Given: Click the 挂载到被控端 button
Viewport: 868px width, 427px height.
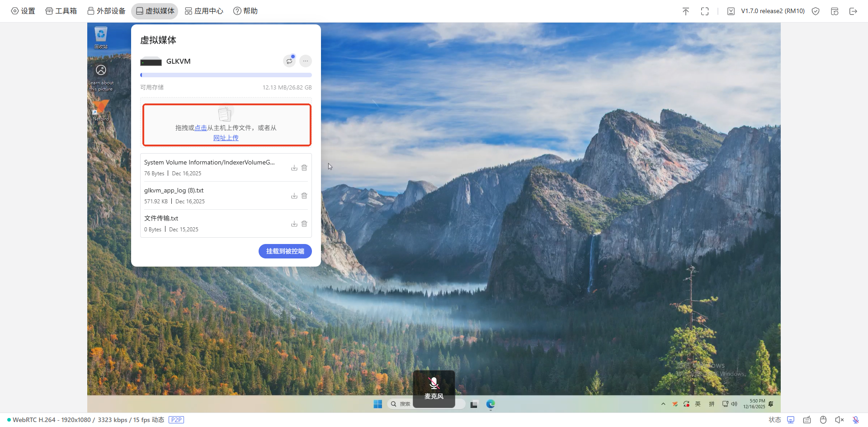Looking at the screenshot, I should (285, 251).
